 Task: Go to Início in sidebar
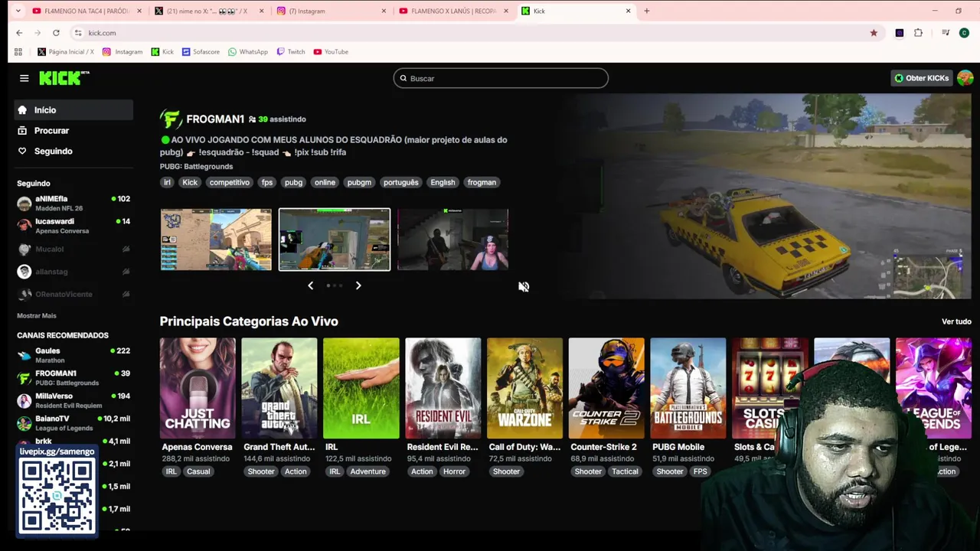(73, 110)
